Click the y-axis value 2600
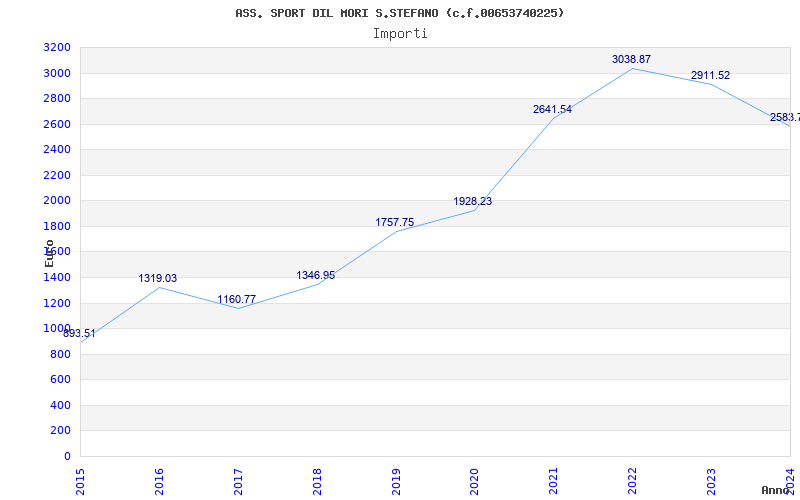Image resolution: width=800 pixels, height=500 pixels. (57, 124)
